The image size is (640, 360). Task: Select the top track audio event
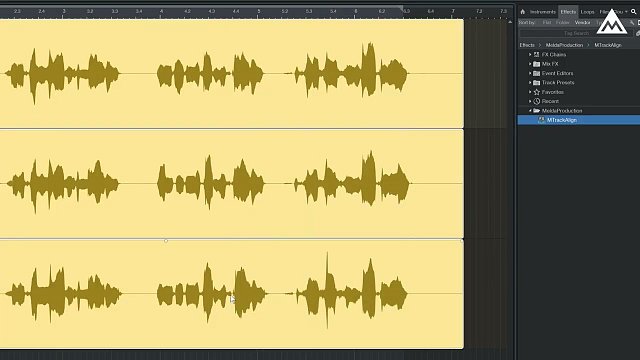click(x=231, y=73)
